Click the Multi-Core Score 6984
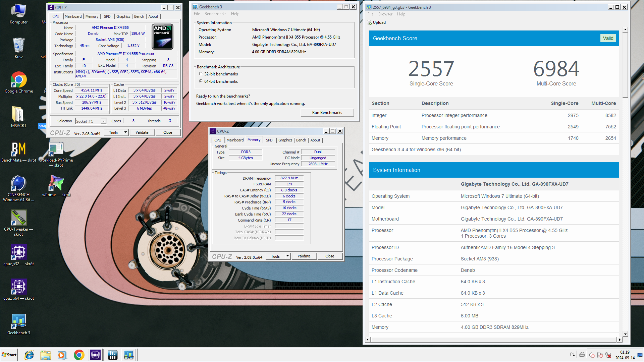Screen dimensions: 644x362 (556, 69)
